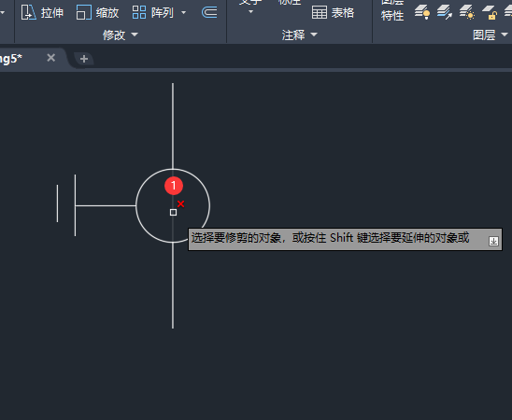Click the layer unlock padlock icon

[x=490, y=13]
